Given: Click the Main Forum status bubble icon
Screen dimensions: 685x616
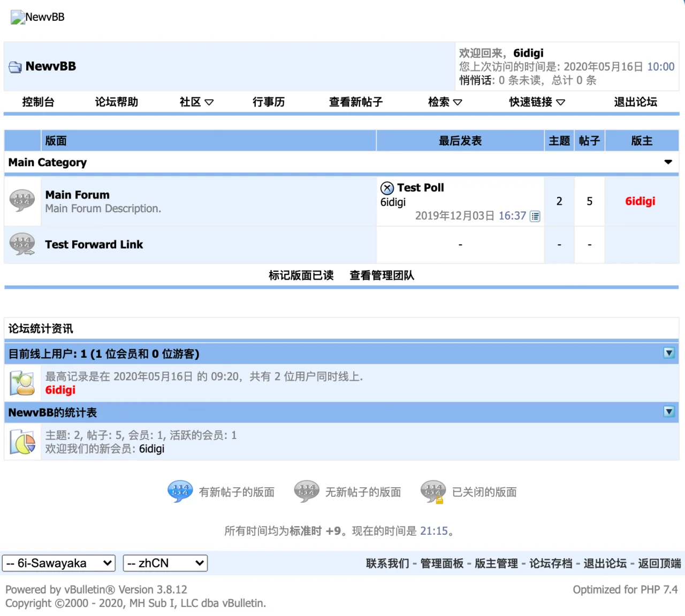Looking at the screenshot, I should click(x=22, y=201).
